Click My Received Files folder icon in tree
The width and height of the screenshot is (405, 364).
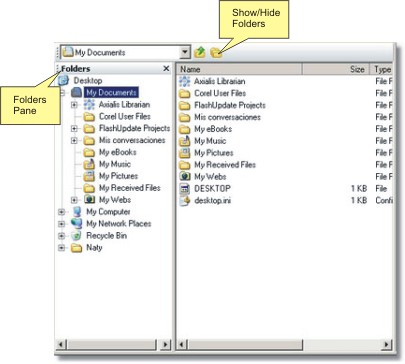(x=89, y=188)
